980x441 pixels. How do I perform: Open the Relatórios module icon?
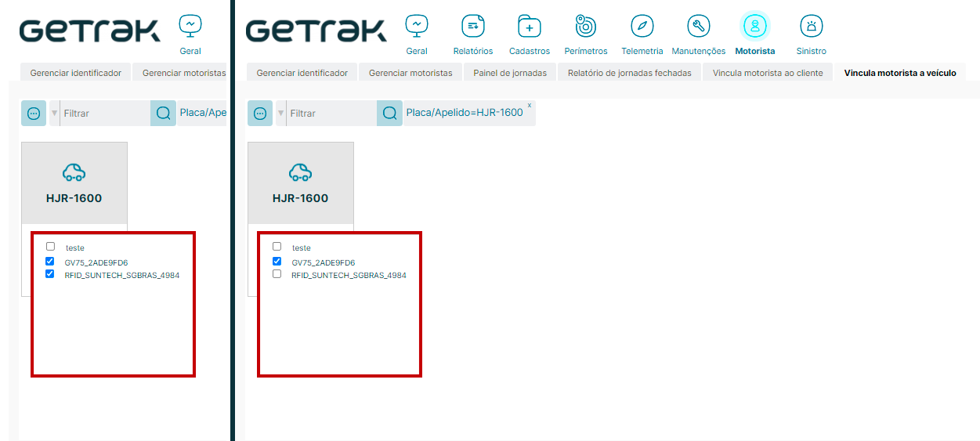tap(472, 27)
